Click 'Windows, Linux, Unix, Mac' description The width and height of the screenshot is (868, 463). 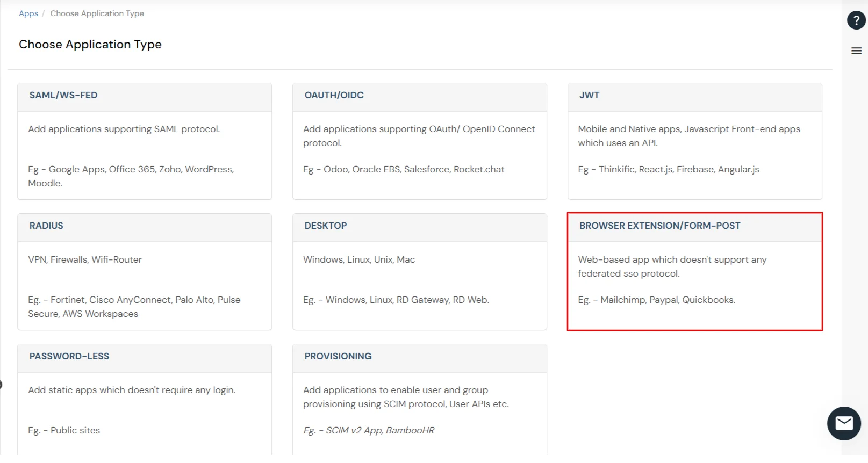pyautogui.click(x=359, y=259)
